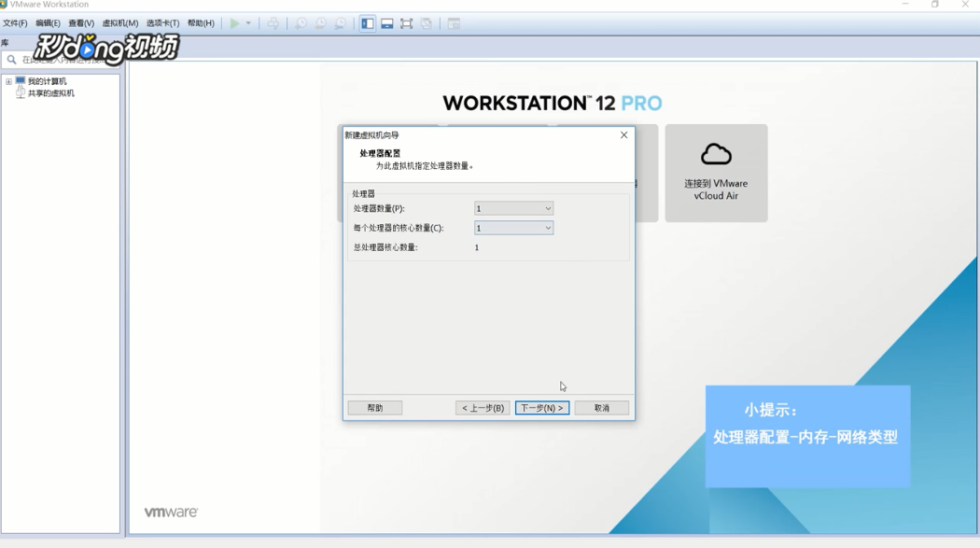Open the power options arrow beside play
This screenshot has height=548, width=980.
[248, 23]
